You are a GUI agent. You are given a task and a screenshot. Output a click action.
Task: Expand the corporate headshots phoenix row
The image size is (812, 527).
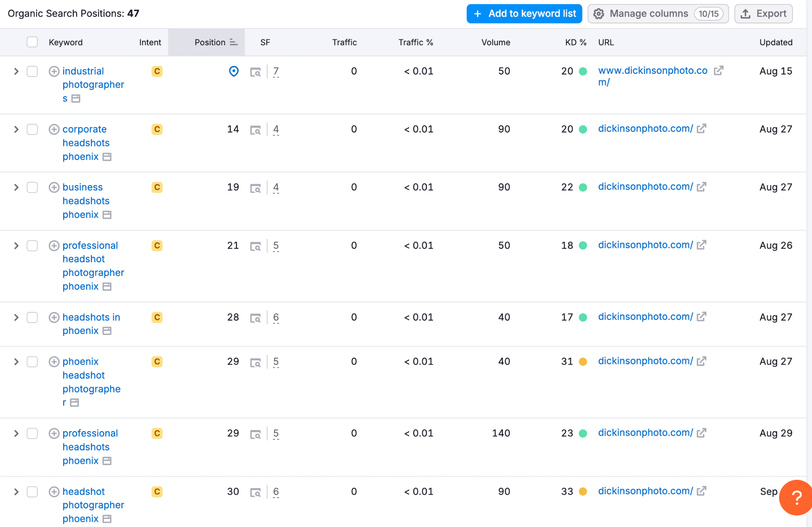pos(16,129)
